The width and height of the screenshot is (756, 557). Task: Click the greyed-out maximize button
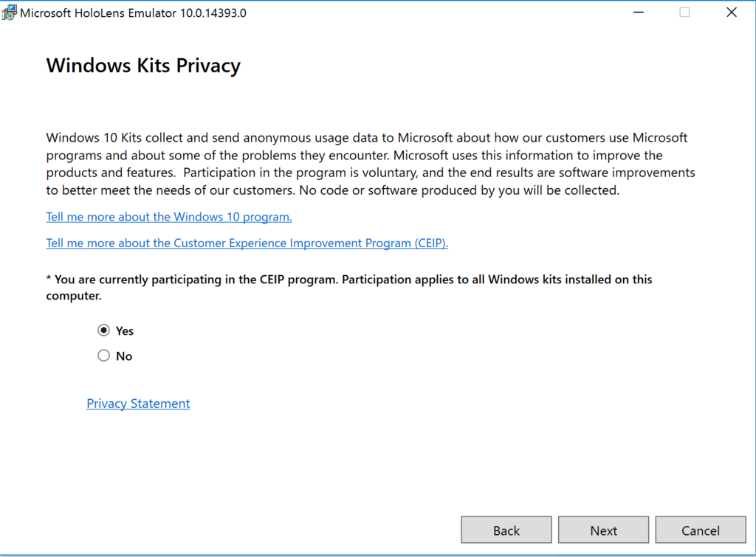[x=684, y=13]
